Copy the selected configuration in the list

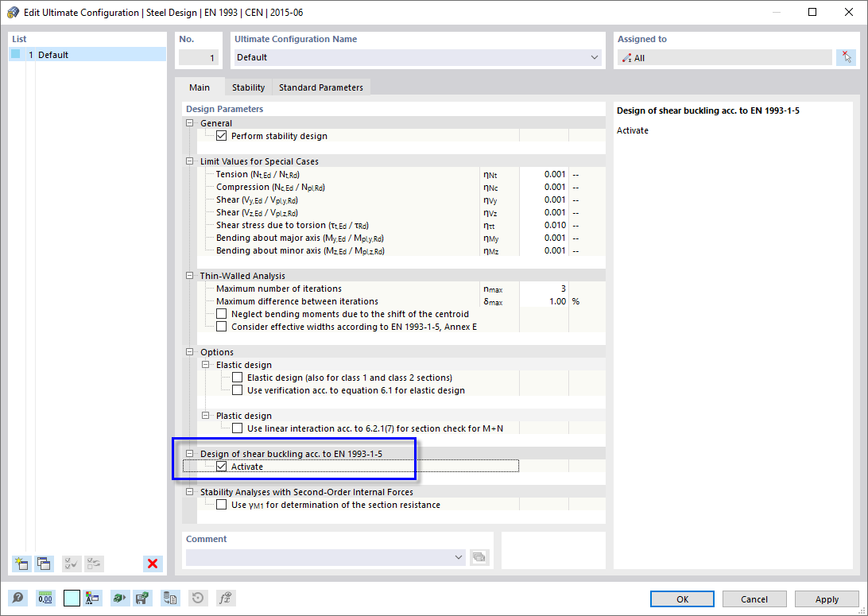44,564
